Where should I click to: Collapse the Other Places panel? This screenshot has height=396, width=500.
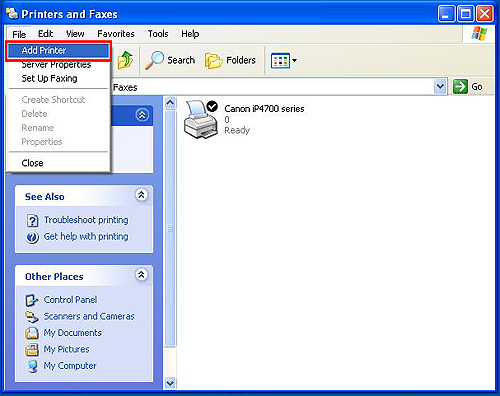[141, 275]
